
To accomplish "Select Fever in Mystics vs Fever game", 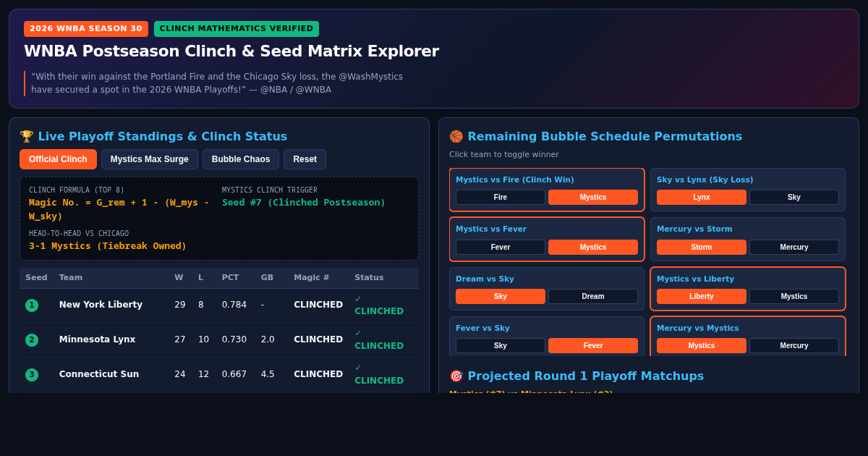I will 501,247.
